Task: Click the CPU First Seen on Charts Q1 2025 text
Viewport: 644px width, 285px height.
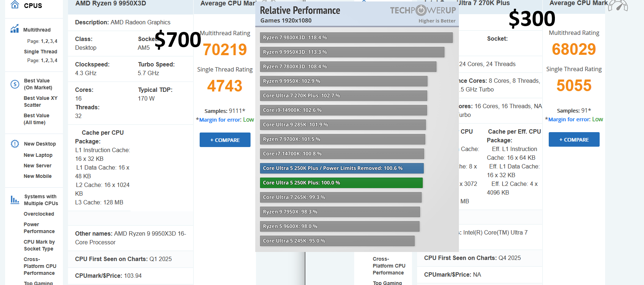Action: (123, 259)
